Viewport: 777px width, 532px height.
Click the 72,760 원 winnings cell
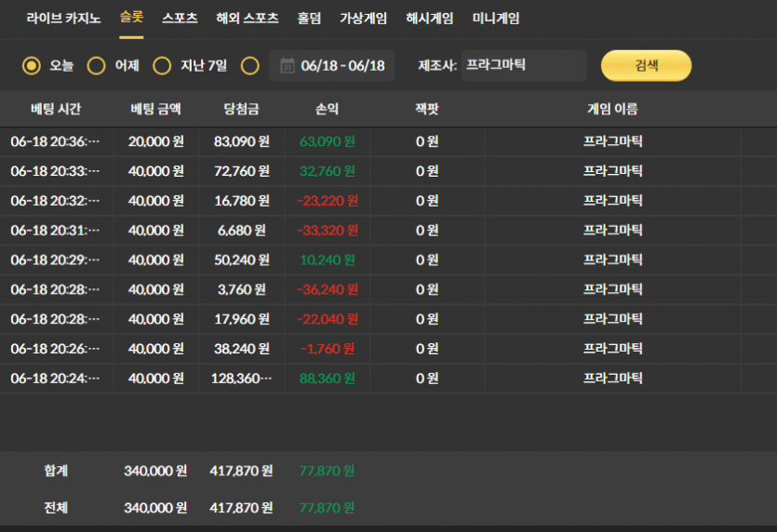242,171
